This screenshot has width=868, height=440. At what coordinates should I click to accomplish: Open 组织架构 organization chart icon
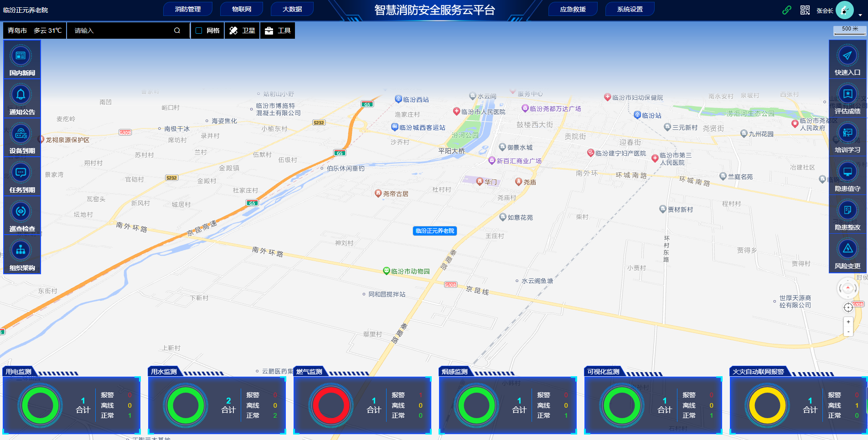click(21, 251)
